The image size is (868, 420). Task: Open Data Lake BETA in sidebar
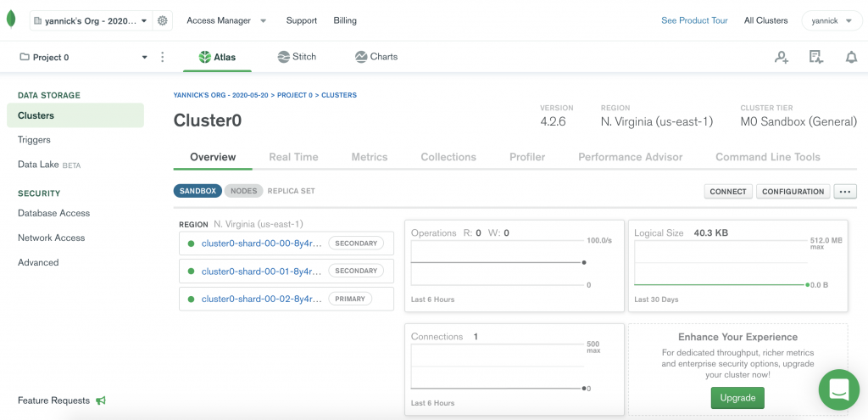[x=48, y=165]
